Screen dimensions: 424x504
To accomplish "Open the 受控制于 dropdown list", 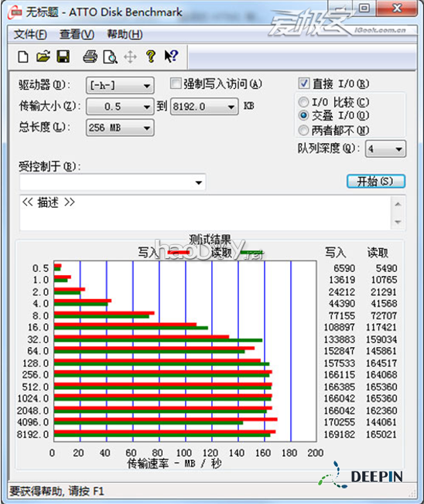I will coord(112,182).
